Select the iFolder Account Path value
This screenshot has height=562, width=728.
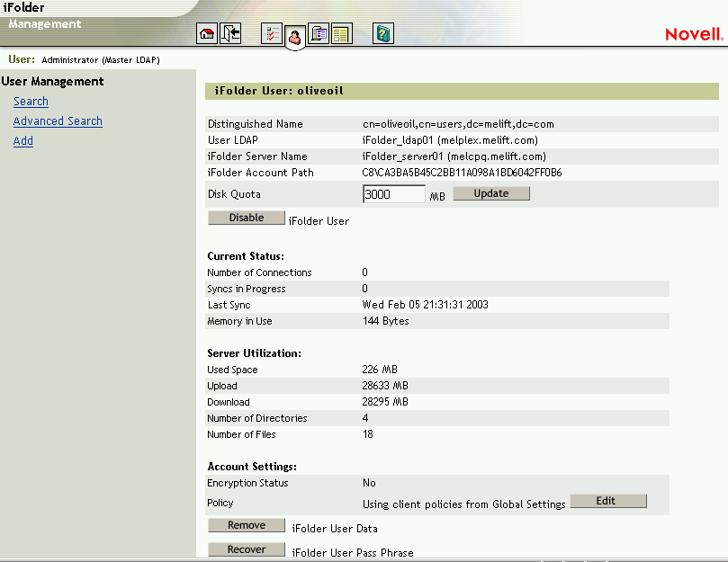tap(462, 173)
